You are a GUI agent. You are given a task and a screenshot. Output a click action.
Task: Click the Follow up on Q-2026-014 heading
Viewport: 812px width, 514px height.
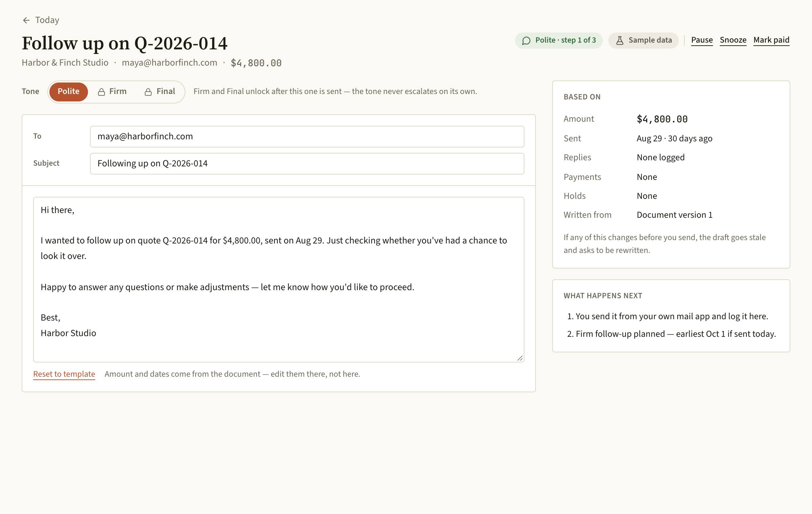pos(125,43)
